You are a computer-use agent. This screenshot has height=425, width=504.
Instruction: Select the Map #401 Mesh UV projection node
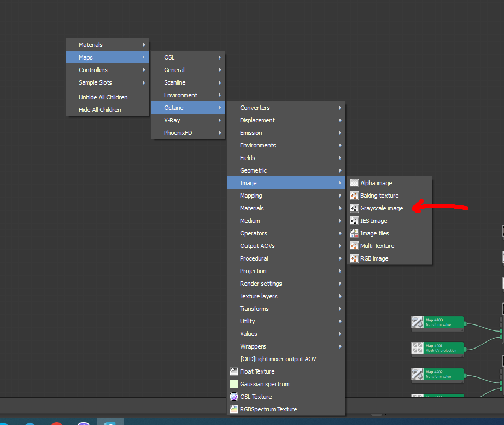click(x=443, y=348)
